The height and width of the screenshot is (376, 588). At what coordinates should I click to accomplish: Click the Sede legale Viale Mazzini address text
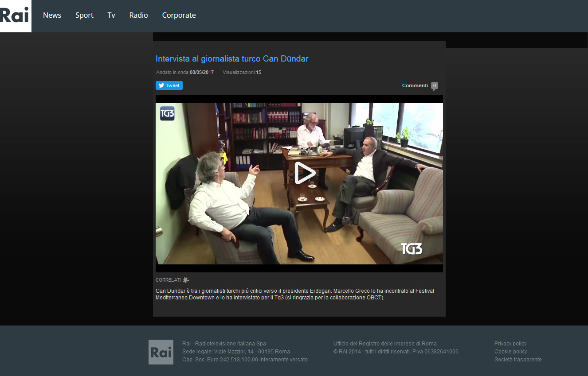pyautogui.click(x=236, y=352)
